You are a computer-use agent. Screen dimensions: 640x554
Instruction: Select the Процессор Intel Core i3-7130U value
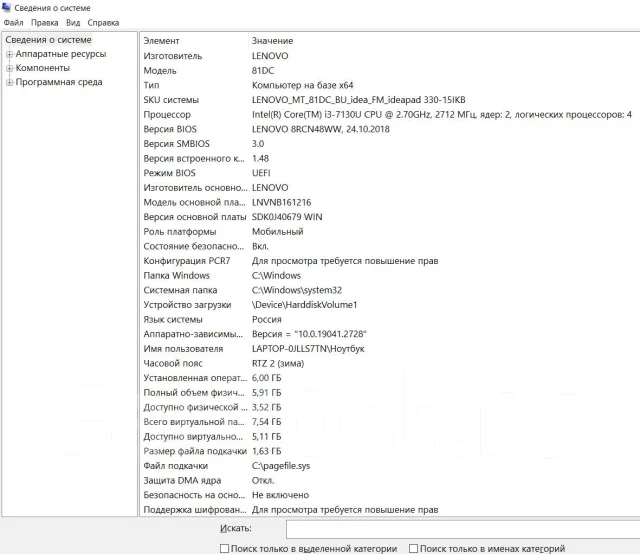click(442, 115)
